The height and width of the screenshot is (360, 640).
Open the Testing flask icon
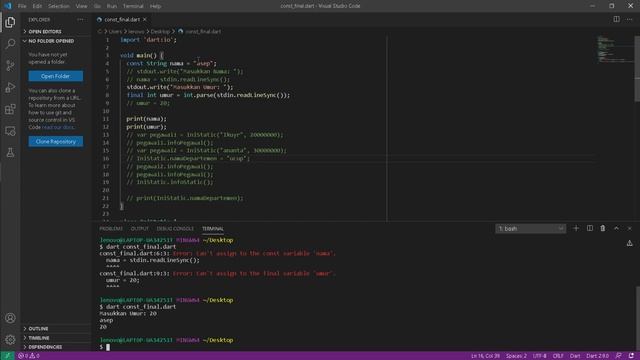[x=10, y=153]
